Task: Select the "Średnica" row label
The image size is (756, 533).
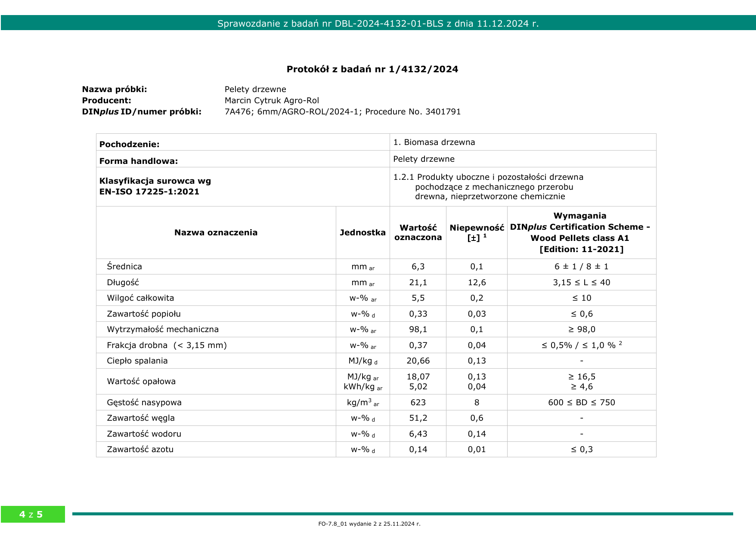Action: pos(124,267)
